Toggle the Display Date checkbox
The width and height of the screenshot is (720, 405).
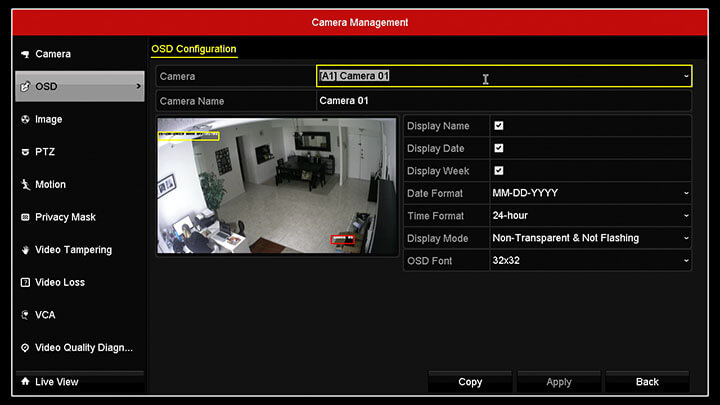coord(499,148)
